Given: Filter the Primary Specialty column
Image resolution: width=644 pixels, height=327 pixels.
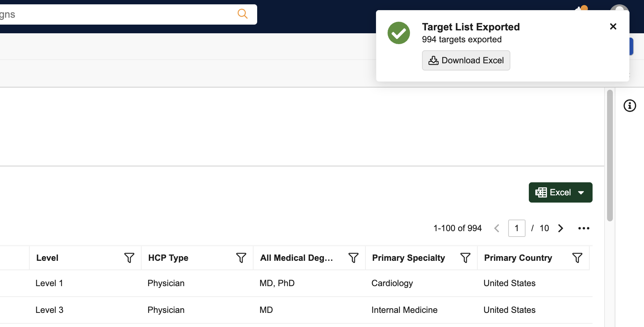Looking at the screenshot, I should point(465,258).
